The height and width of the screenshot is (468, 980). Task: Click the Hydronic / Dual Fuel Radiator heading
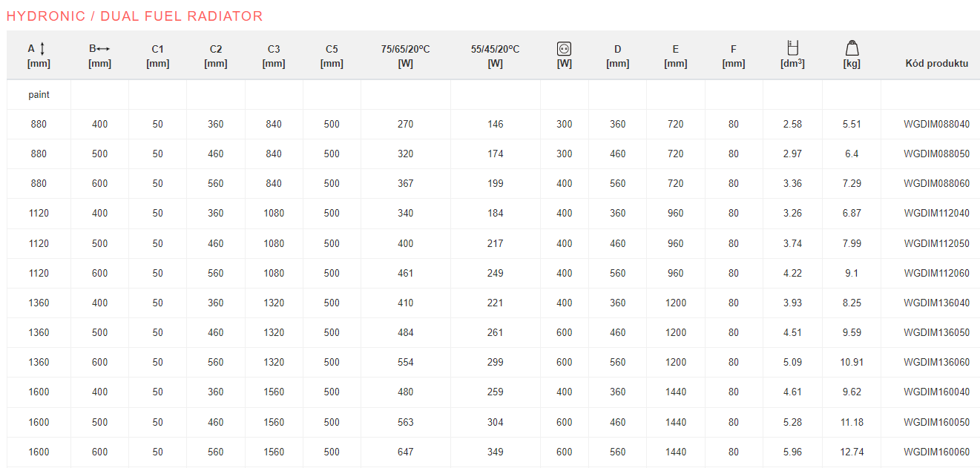coord(134,16)
